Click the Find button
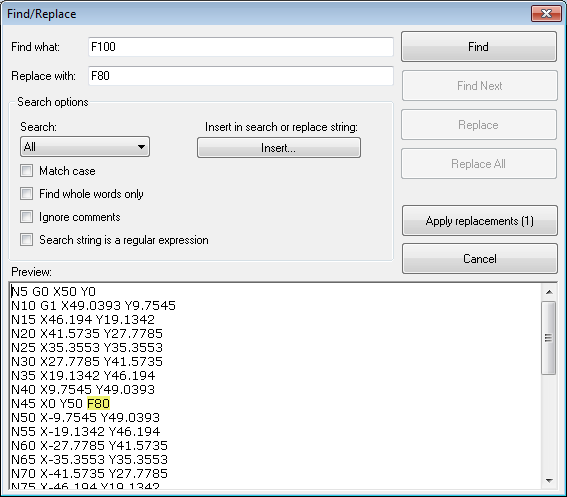This screenshot has height=497, width=567. coord(479,47)
